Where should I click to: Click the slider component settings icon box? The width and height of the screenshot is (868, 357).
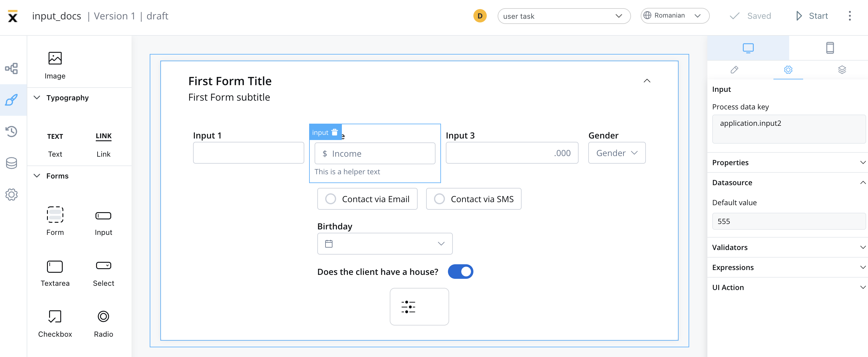click(x=419, y=306)
